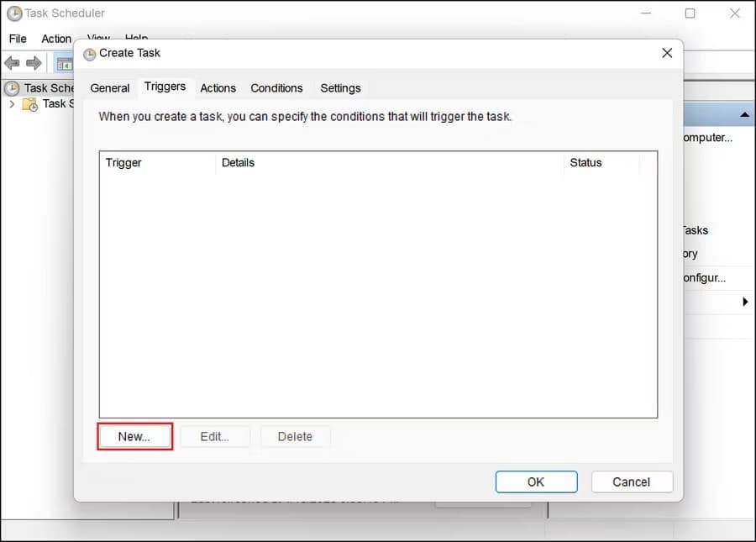Click the Back arrow toolbar icon
Screen dimensions: 756x542
point(12,63)
